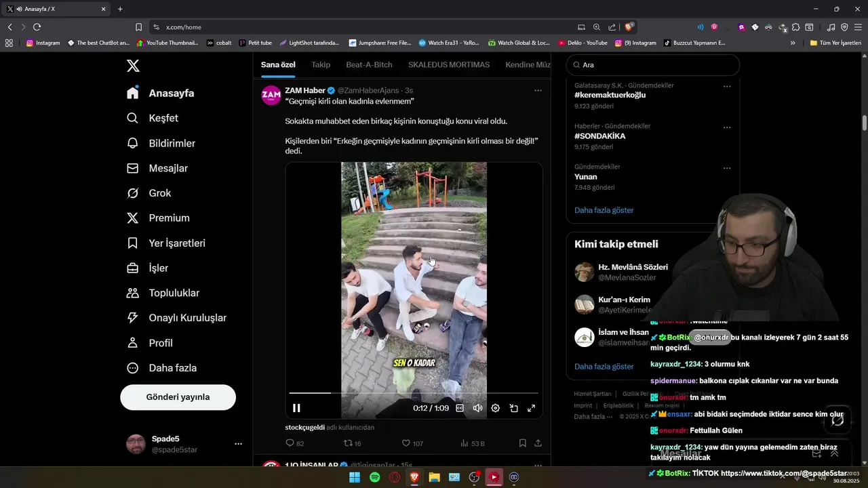Open Bildirimler notifications
The height and width of the screenshot is (488, 868).
[161, 143]
